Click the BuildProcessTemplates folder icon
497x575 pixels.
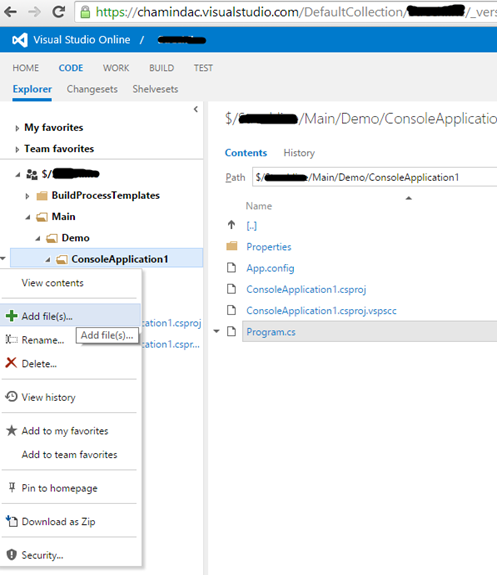(x=42, y=195)
